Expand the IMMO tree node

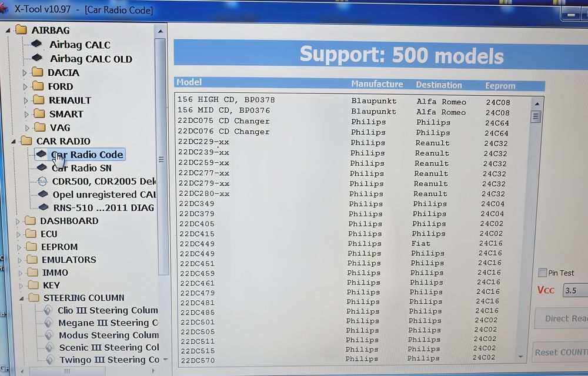coord(21,273)
